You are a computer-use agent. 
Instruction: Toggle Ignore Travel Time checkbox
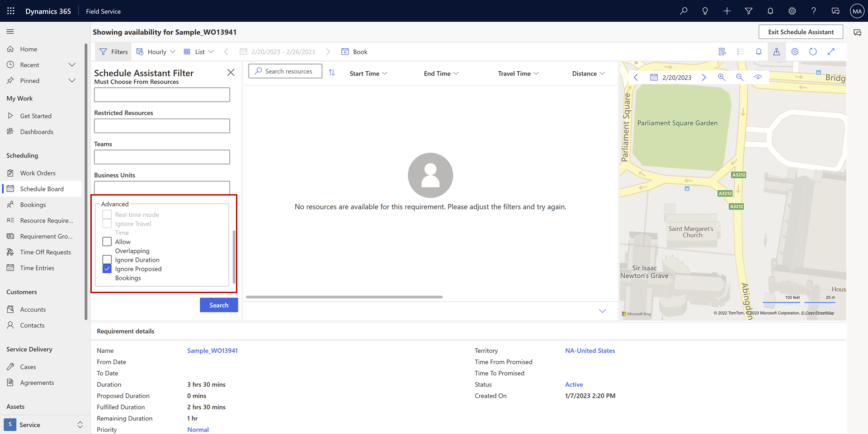(107, 224)
